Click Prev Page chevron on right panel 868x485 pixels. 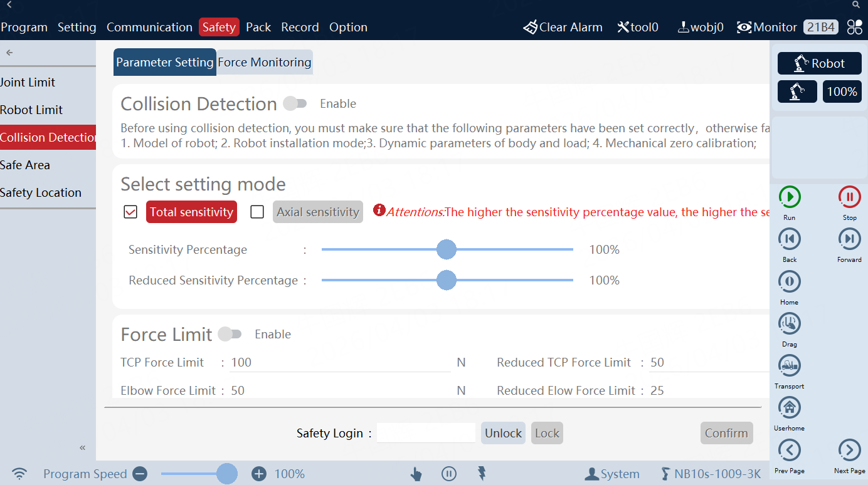(x=789, y=450)
